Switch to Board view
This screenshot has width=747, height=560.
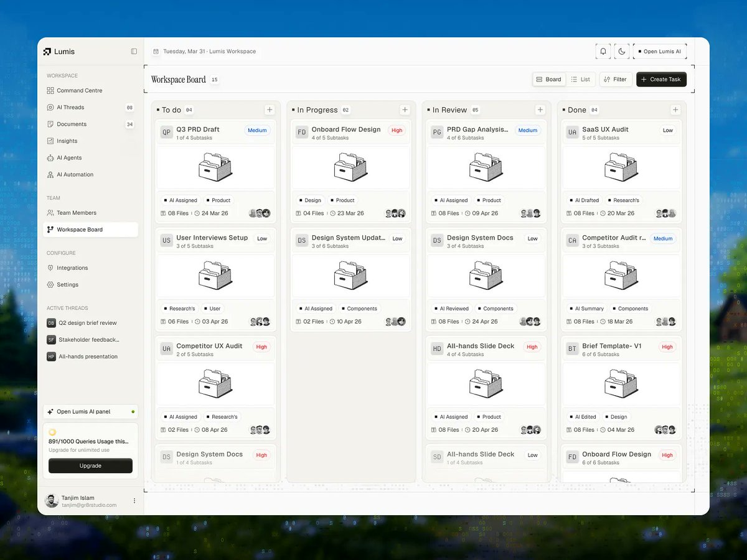(548, 80)
